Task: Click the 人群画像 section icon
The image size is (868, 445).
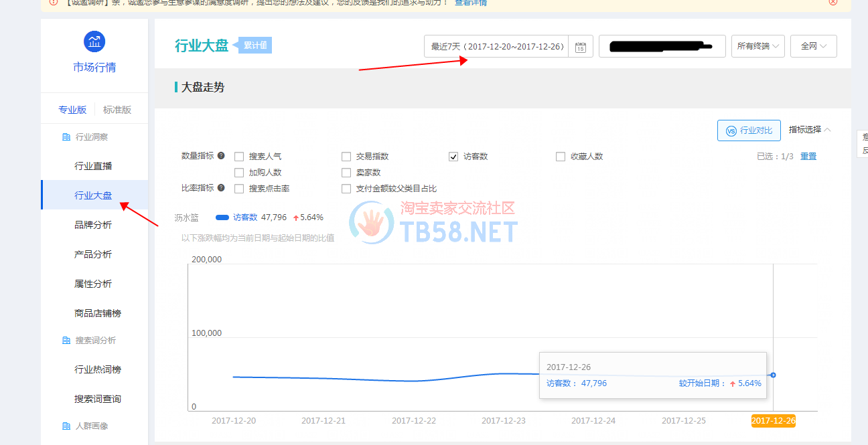Action: [66, 426]
